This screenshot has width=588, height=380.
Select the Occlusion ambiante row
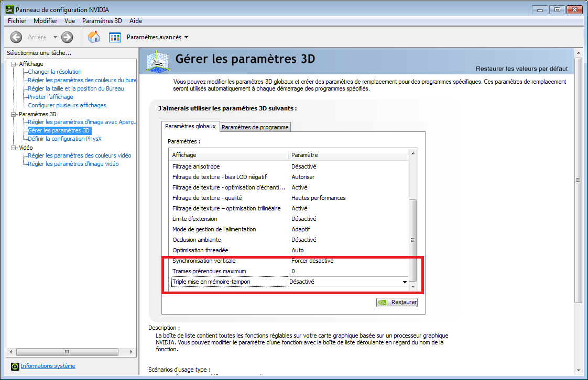click(x=289, y=240)
